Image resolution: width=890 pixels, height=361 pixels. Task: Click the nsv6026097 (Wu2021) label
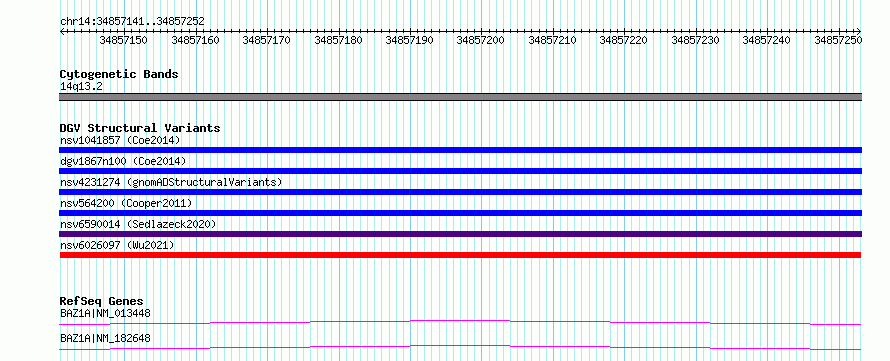pyautogui.click(x=117, y=245)
